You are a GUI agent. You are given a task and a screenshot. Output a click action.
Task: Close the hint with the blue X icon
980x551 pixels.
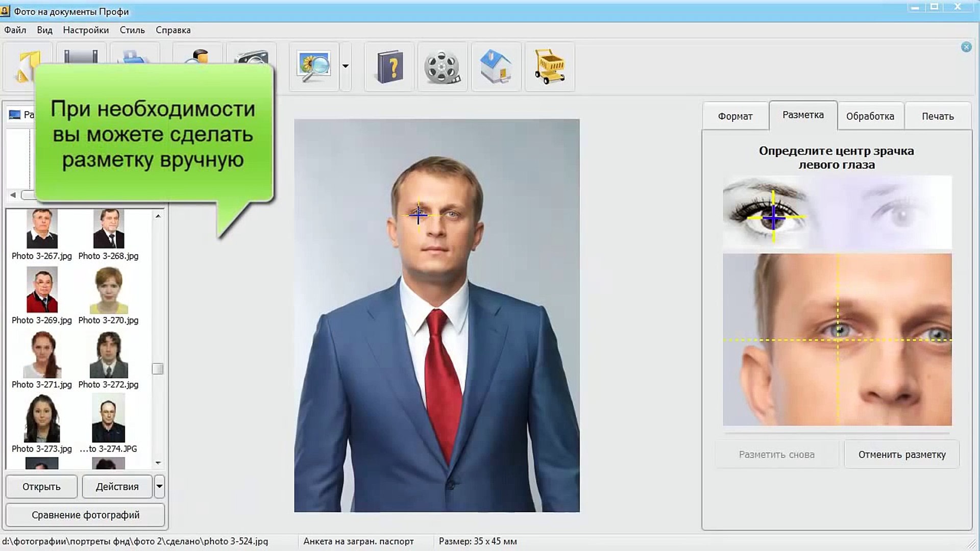click(966, 47)
